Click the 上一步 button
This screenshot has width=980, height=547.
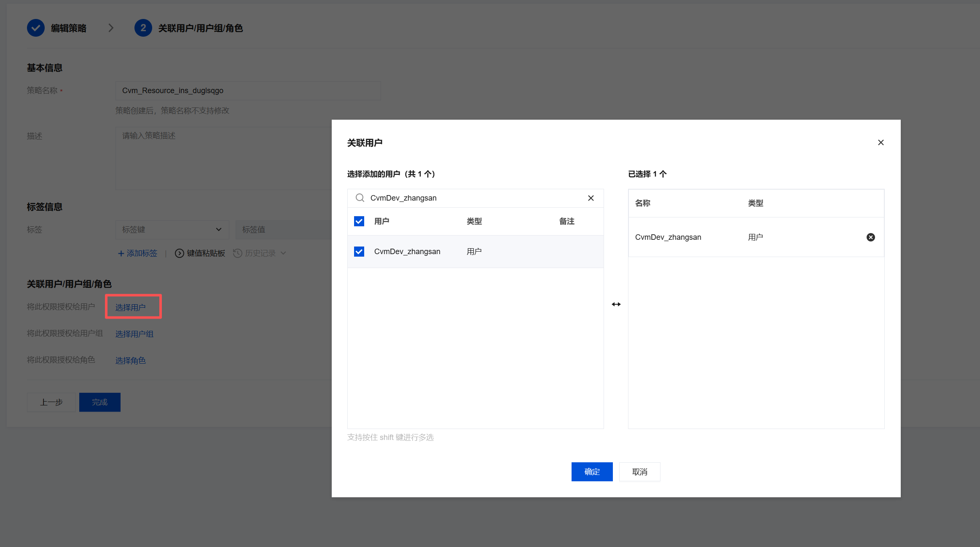[51, 402]
